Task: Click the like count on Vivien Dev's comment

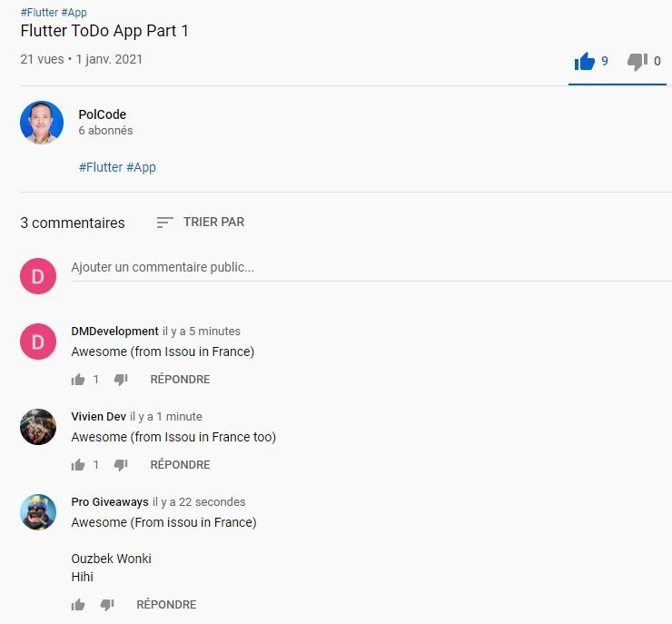Action: pyautogui.click(x=96, y=464)
